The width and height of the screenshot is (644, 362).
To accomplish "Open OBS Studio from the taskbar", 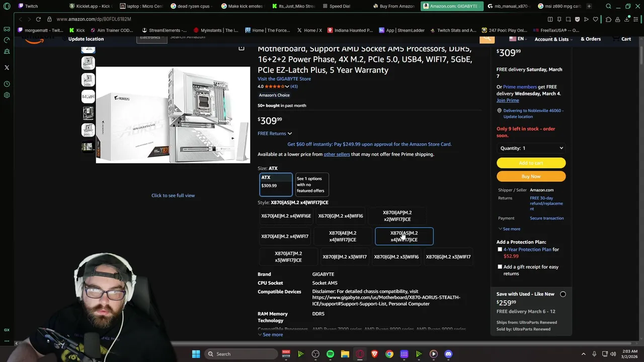I will [x=315, y=354].
